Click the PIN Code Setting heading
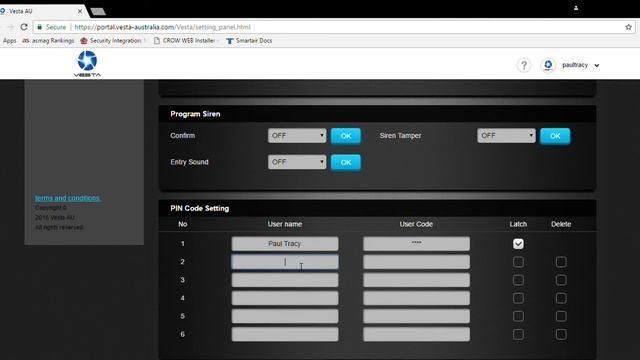 click(200, 208)
